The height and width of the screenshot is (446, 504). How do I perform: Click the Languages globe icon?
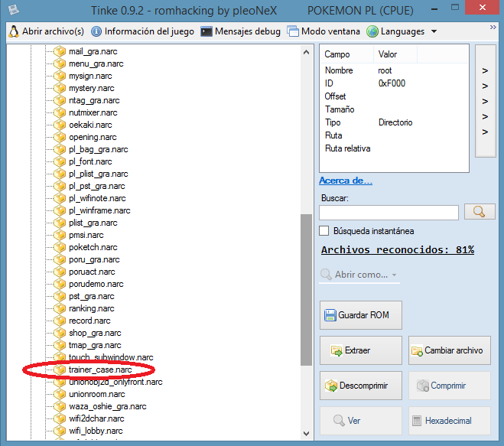pos(372,31)
